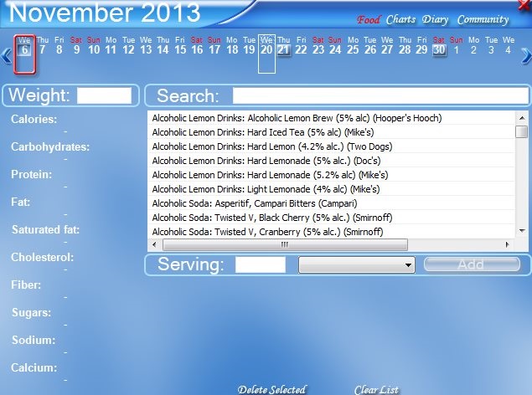Switch to the Community tab
532x395 pixels.
coord(483,19)
